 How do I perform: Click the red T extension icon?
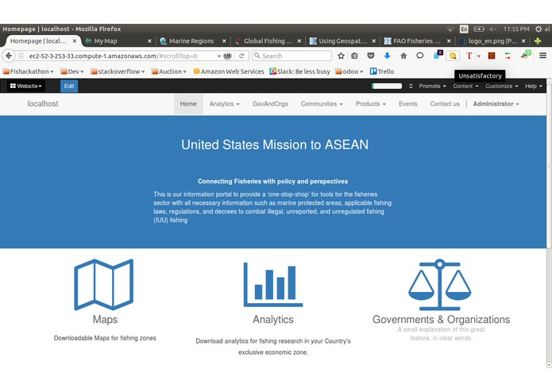(x=469, y=56)
